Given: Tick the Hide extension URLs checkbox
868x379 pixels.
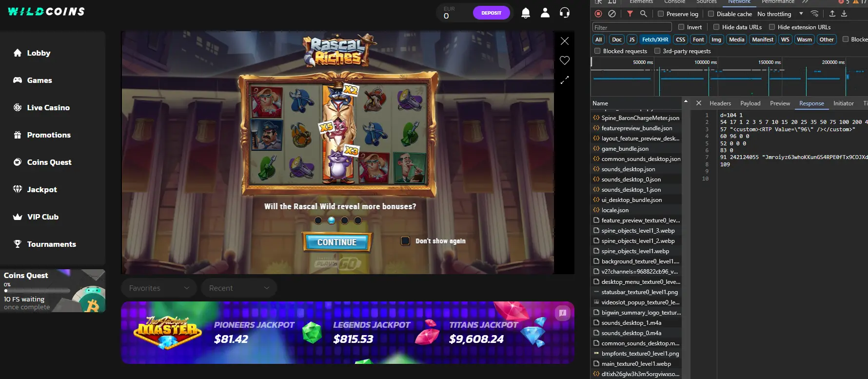Looking at the screenshot, I should tap(772, 27).
